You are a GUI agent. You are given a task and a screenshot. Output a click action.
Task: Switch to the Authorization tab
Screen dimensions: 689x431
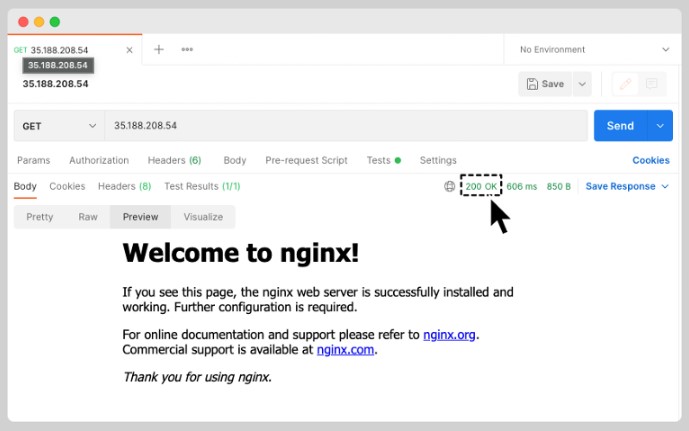(x=99, y=160)
